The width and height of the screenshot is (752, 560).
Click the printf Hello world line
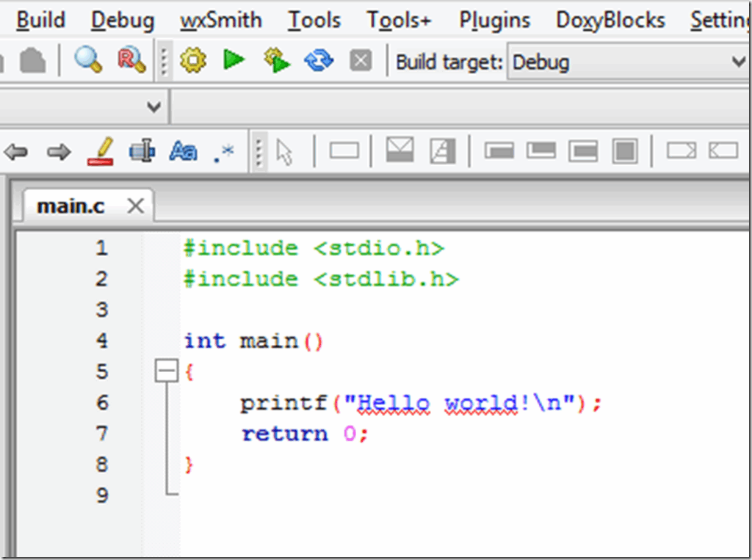tap(421, 404)
